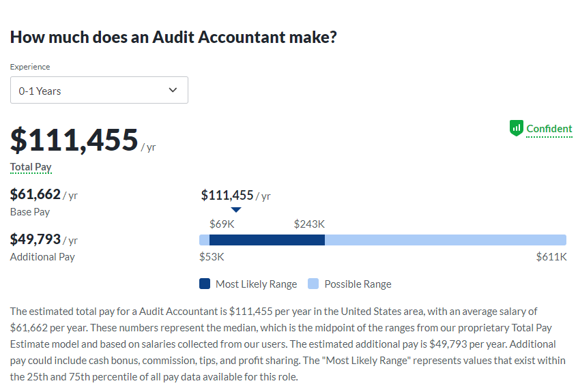The width and height of the screenshot is (578, 392).
Task: Open the Experience dropdown showing 0-1 Years
Action: tap(99, 90)
